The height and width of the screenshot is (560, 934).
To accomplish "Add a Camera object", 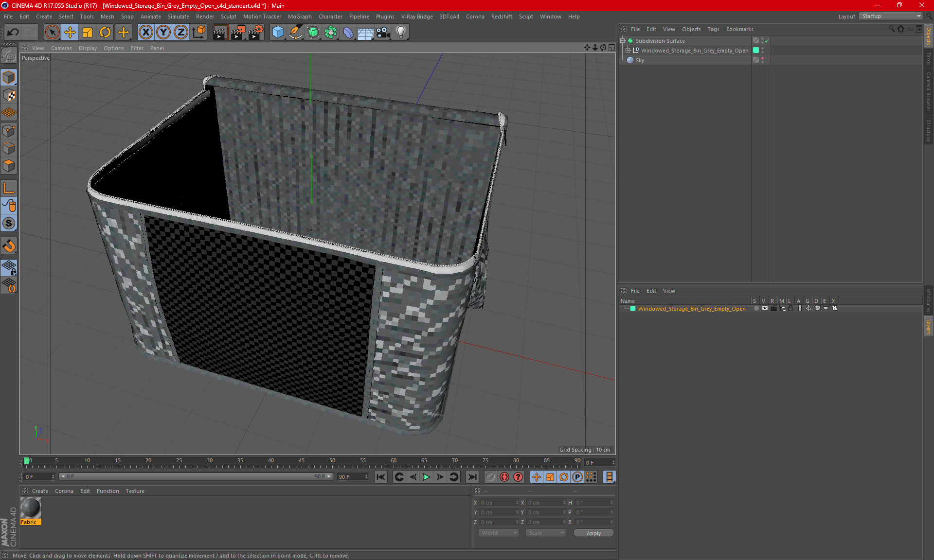I will 383,33.
